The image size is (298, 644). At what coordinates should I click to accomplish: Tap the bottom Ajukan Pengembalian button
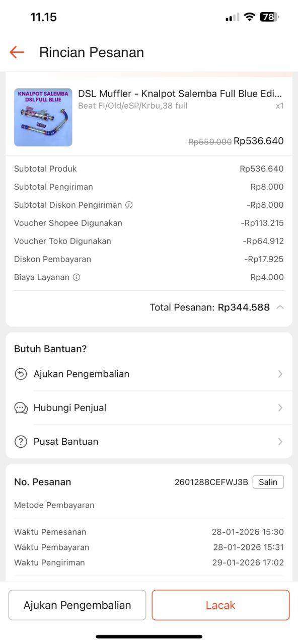[x=77, y=605]
